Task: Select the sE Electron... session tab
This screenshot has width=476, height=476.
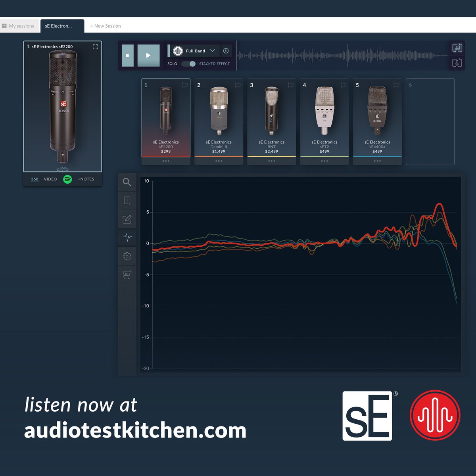Action: [62, 26]
